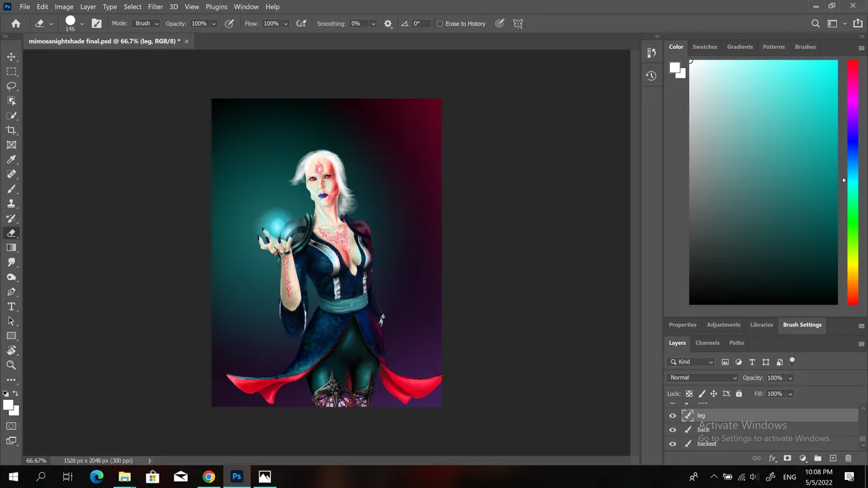Click the vertical hue slider bar
Screen dimensions: 868x488
tap(853, 182)
